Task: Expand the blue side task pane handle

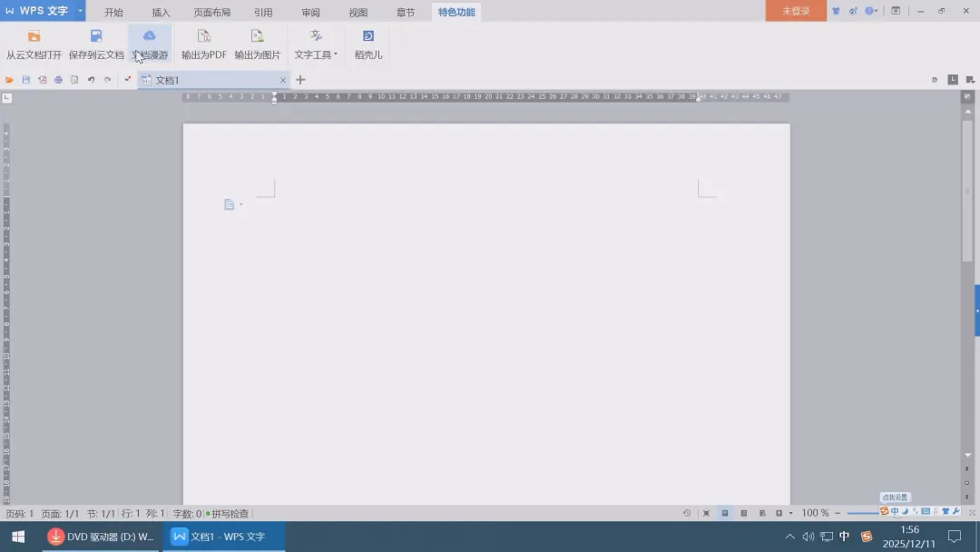Action: [x=977, y=310]
